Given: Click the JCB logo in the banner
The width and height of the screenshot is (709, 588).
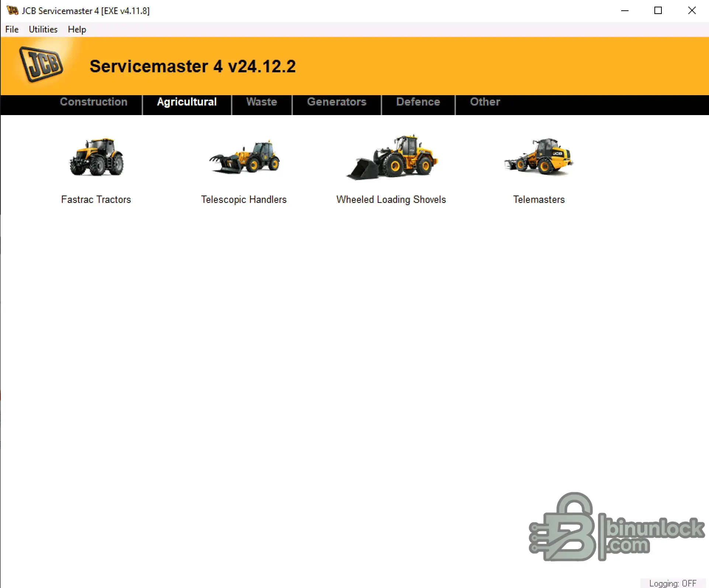Looking at the screenshot, I should pyautogui.click(x=41, y=65).
